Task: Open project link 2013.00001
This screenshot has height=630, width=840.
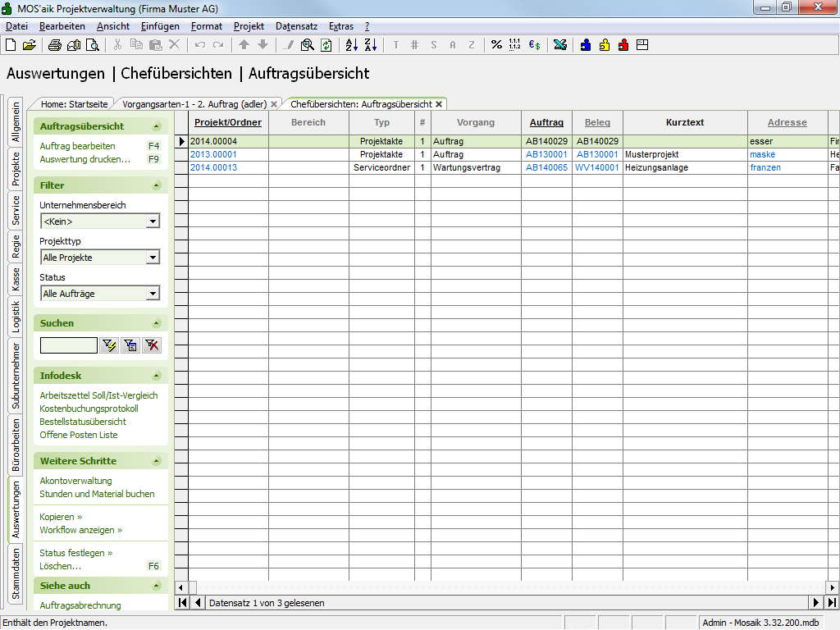Action: pos(213,154)
